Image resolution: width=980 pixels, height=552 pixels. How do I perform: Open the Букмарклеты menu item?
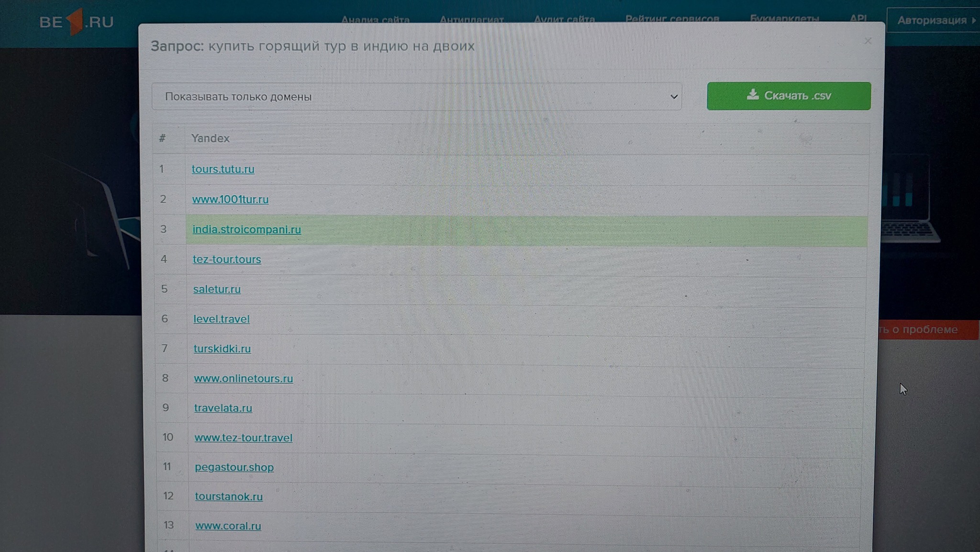click(x=784, y=18)
